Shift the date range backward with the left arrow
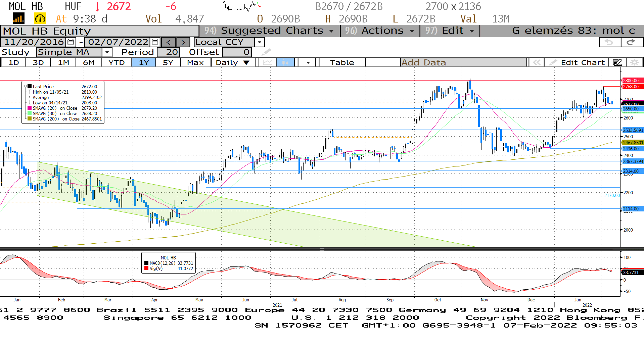Viewport: 644px width, 344px height. pos(169,42)
